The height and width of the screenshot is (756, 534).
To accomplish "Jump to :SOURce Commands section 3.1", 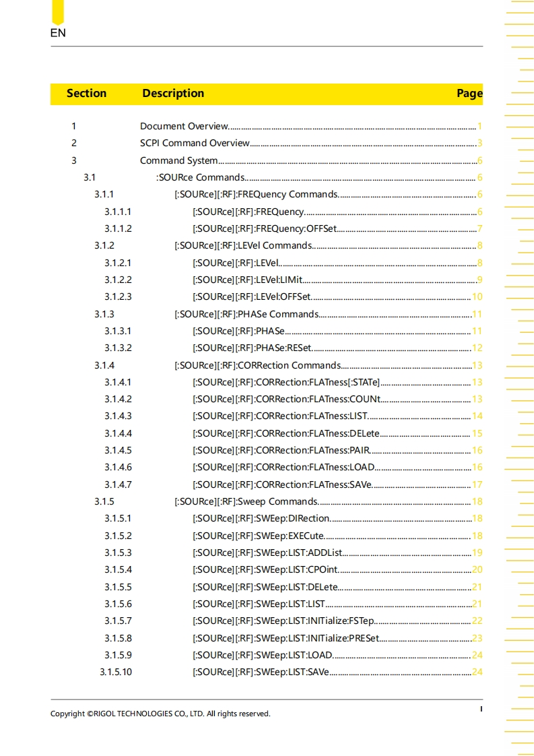I will point(200,177).
